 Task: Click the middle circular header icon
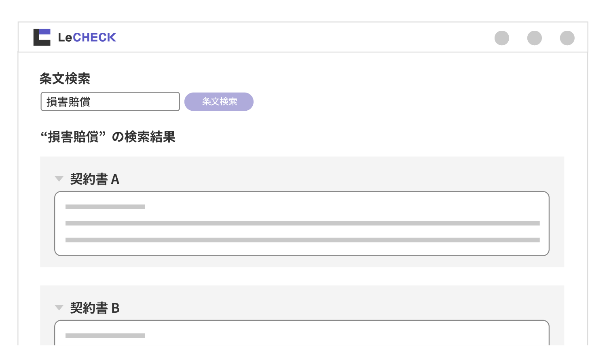point(535,38)
